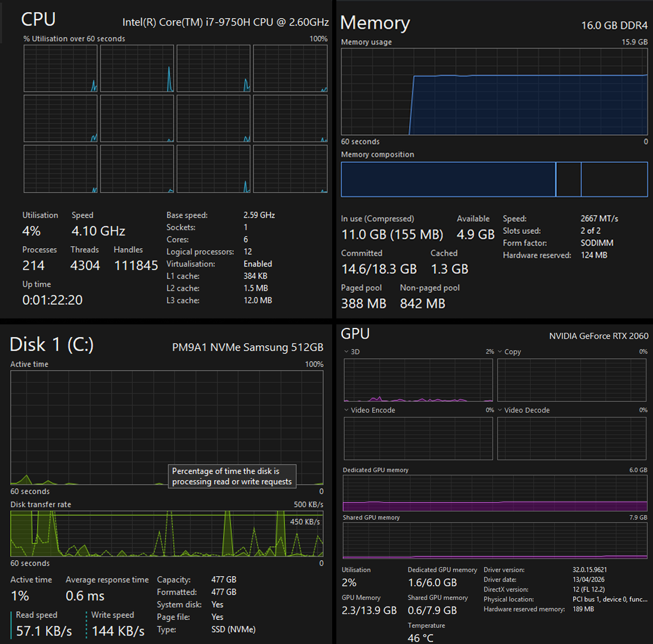Click the Video Decode graph
The image size is (653, 644).
(x=572, y=438)
